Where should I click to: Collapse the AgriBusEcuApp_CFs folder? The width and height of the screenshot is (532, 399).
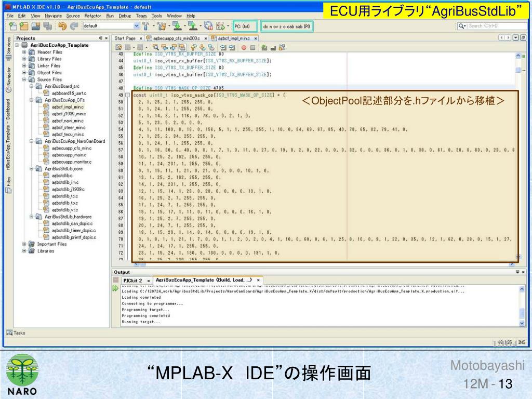click(31, 100)
